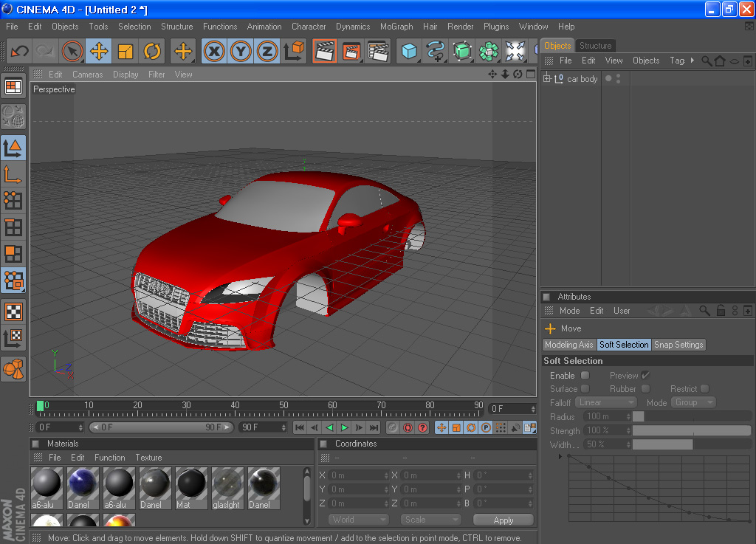756x544 pixels.
Task: Toggle car body visibility dots
Action: (x=618, y=78)
